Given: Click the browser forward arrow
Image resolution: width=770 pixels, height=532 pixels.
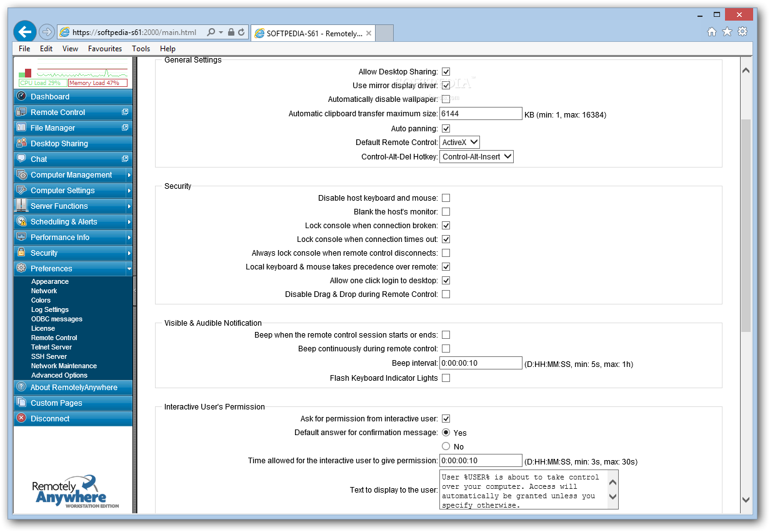Looking at the screenshot, I should point(46,32).
